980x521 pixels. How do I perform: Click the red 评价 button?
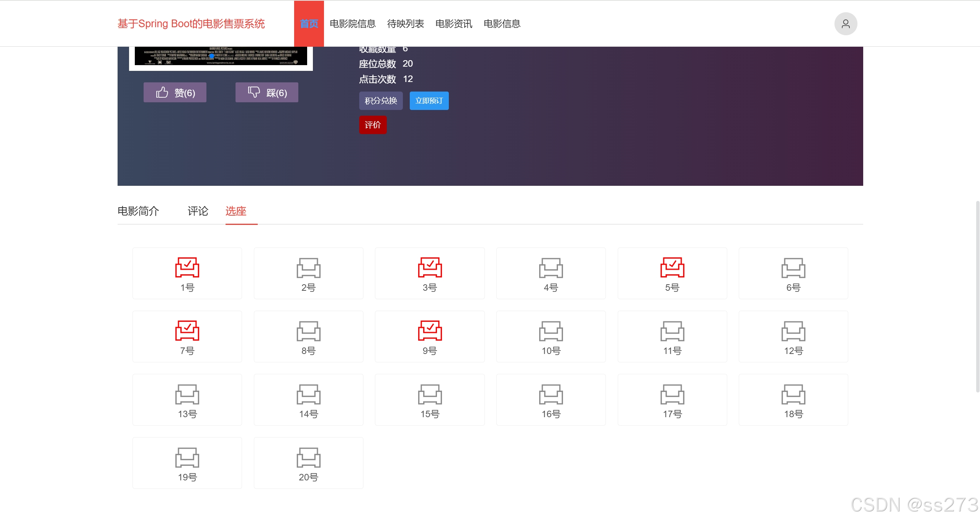[x=373, y=125]
